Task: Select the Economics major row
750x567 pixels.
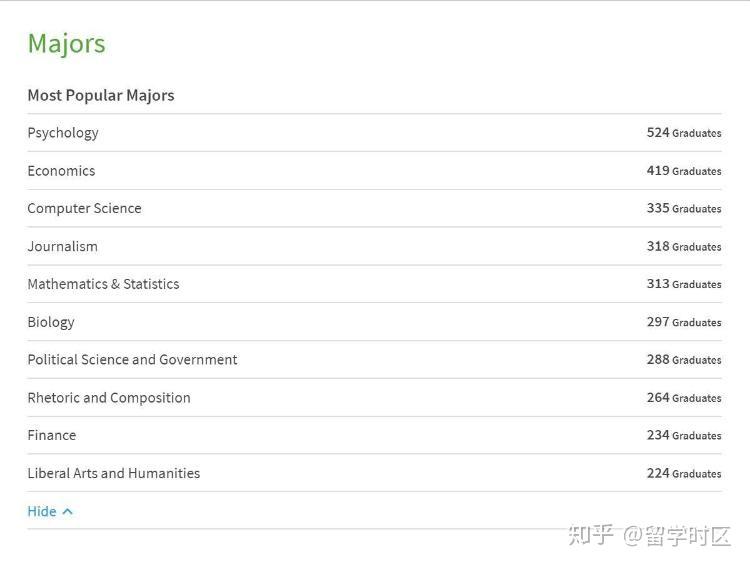Action: pyautogui.click(x=61, y=171)
